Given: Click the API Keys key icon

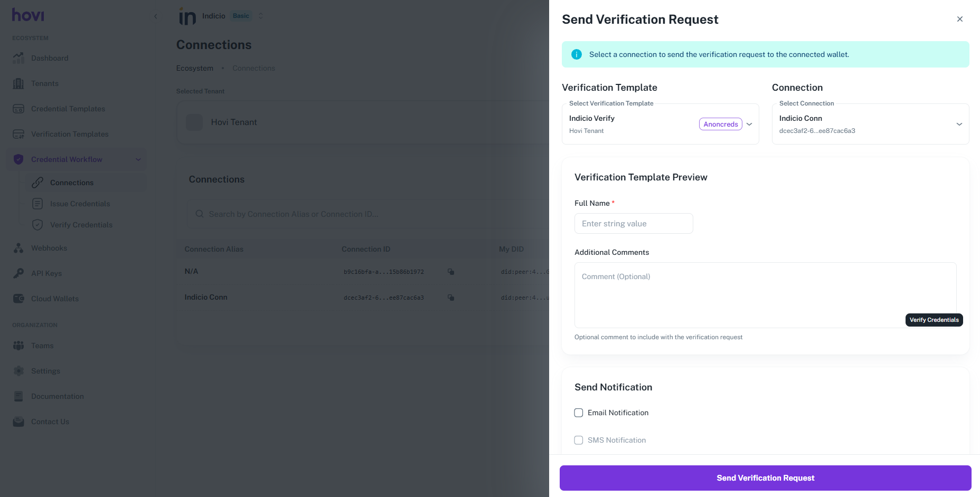Looking at the screenshot, I should point(18,273).
